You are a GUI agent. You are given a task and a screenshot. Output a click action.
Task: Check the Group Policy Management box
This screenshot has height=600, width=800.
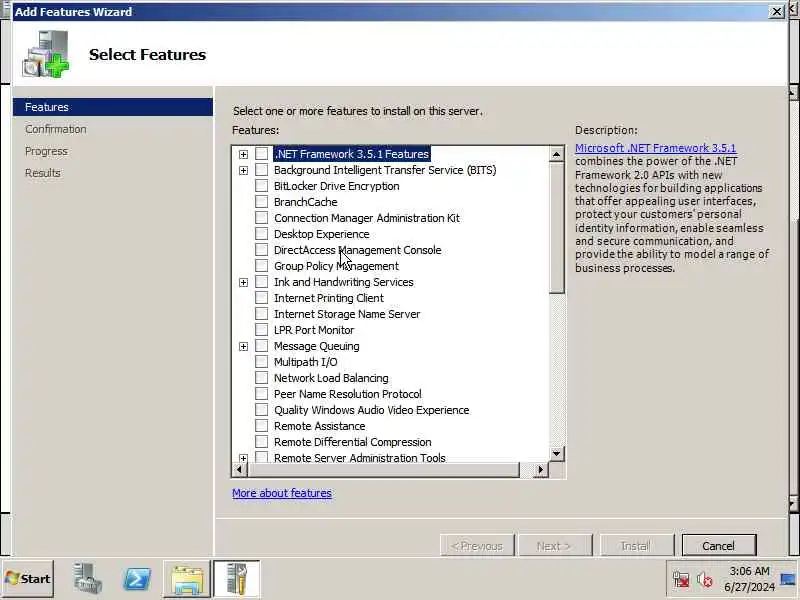pos(261,266)
